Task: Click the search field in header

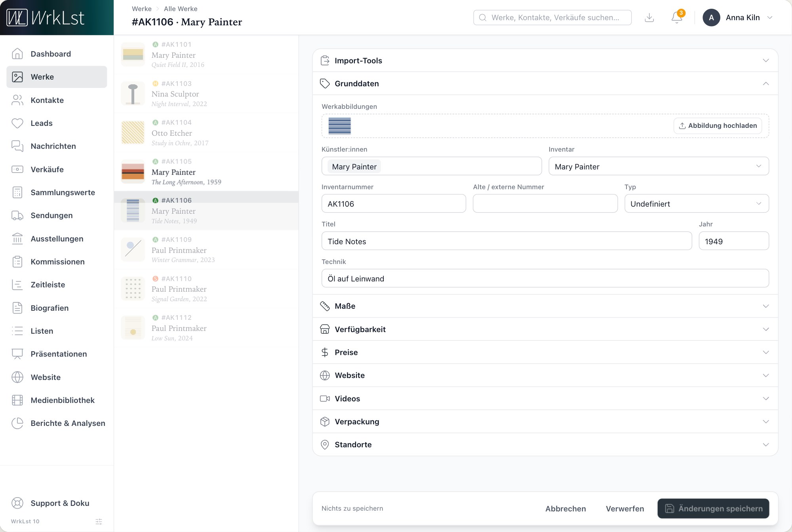Action: tap(552, 17)
